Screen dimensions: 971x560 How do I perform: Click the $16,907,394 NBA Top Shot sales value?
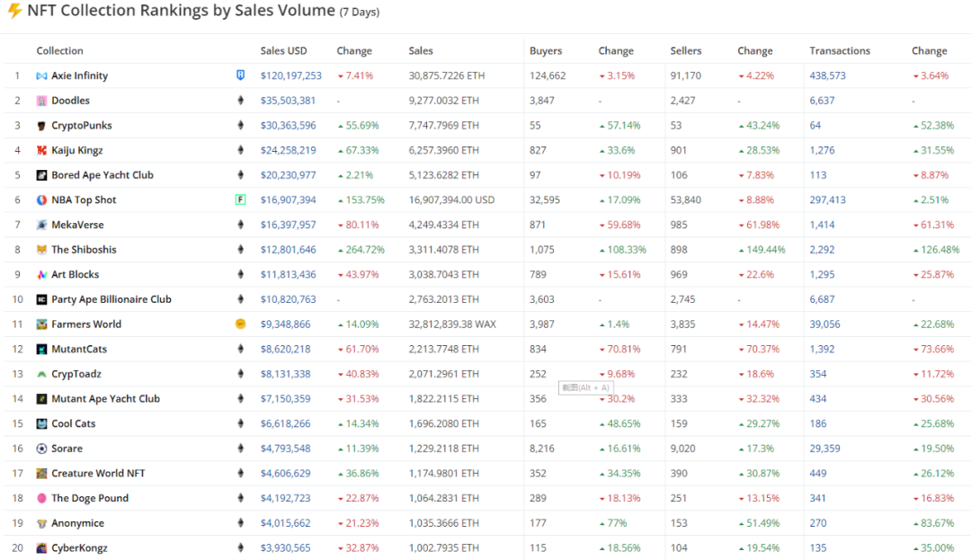tap(288, 200)
